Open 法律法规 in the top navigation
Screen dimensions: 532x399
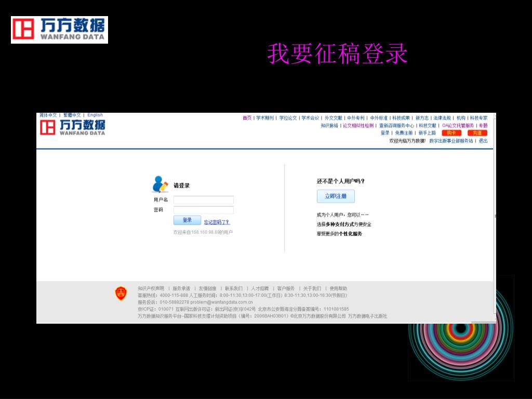(x=442, y=118)
